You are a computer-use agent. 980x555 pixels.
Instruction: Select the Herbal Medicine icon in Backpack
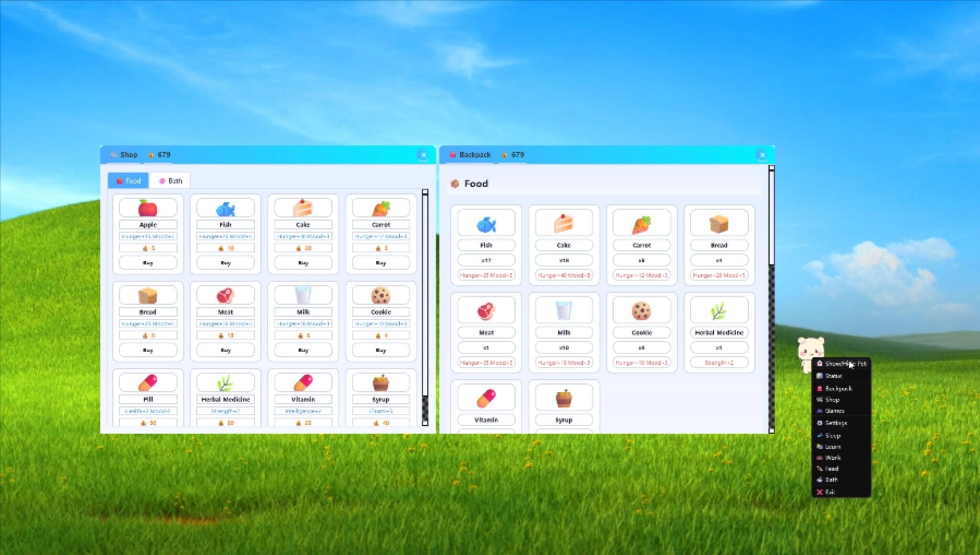(x=719, y=311)
